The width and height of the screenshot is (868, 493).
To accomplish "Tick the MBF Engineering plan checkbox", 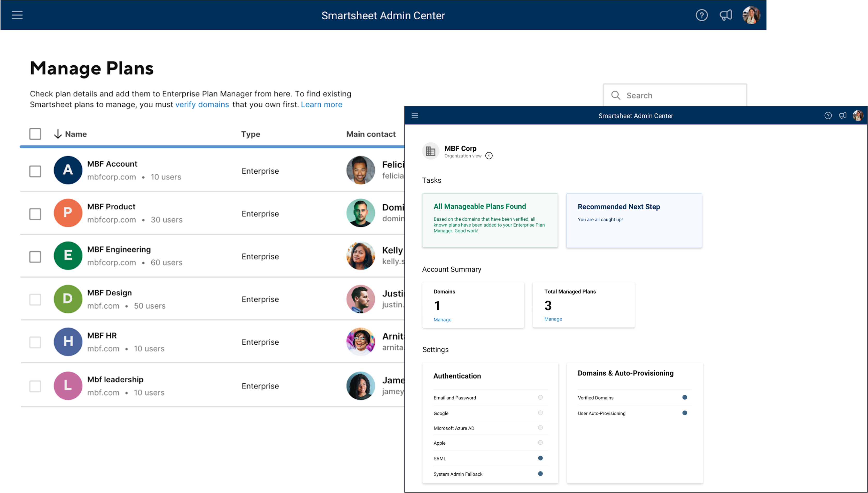I will pos(35,257).
